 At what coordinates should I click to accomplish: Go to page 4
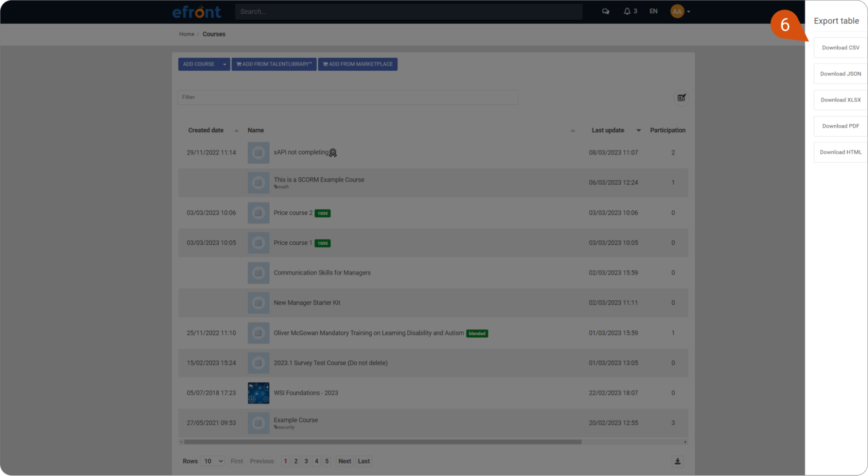click(317, 461)
